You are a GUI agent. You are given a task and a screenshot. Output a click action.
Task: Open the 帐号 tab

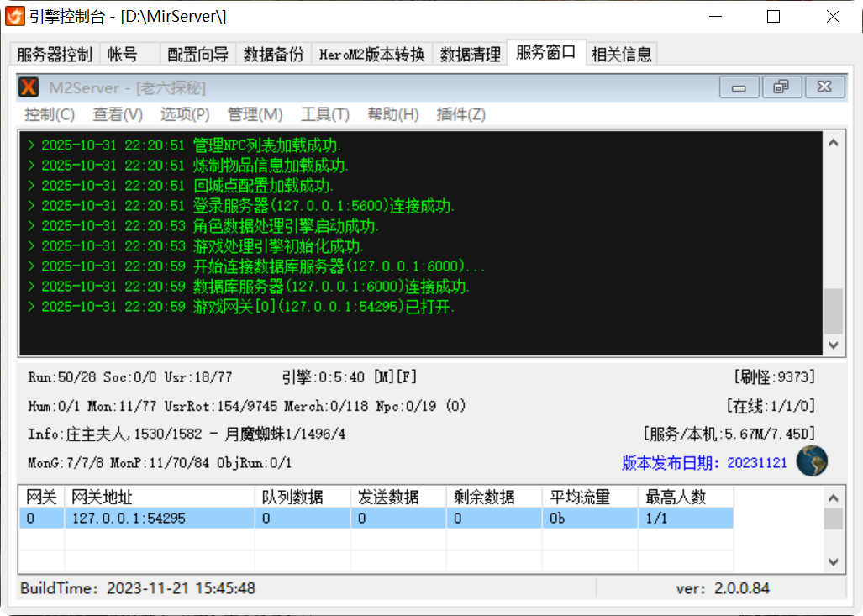123,53
